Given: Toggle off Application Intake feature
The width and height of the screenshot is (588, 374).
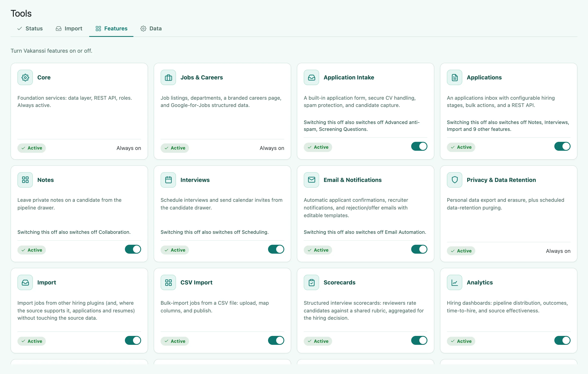Looking at the screenshot, I should pos(419,146).
